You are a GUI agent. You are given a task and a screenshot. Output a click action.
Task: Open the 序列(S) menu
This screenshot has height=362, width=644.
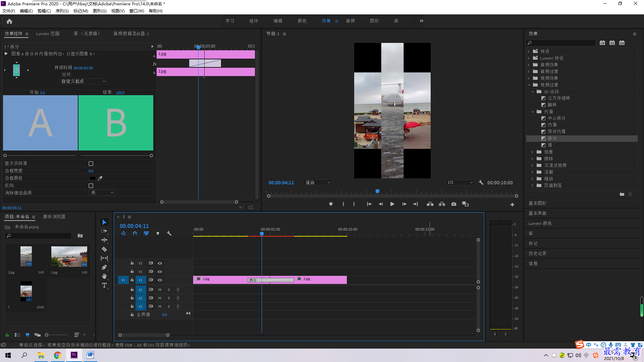point(62,11)
